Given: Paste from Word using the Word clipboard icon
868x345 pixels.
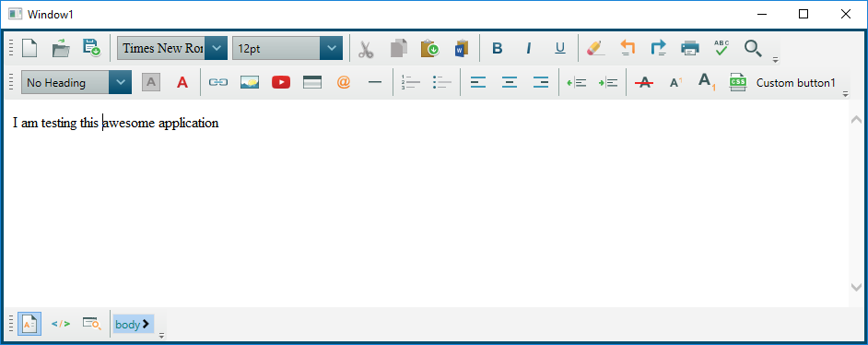Looking at the screenshot, I should coord(461,49).
